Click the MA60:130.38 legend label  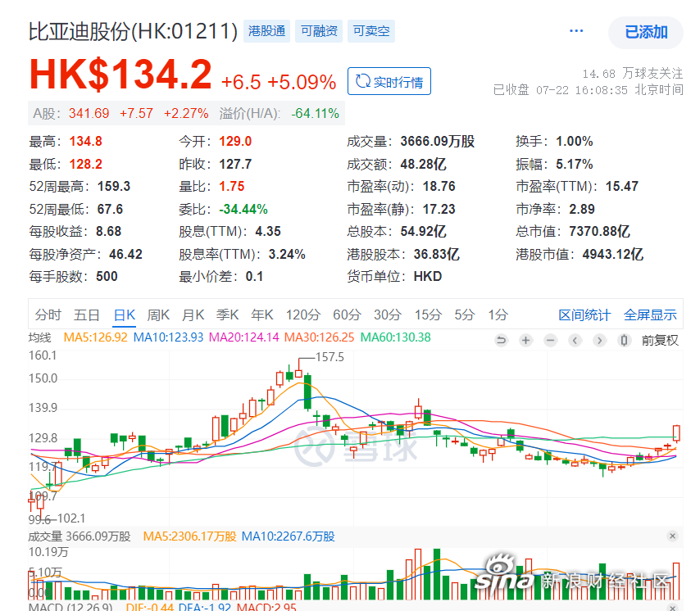[x=396, y=337]
